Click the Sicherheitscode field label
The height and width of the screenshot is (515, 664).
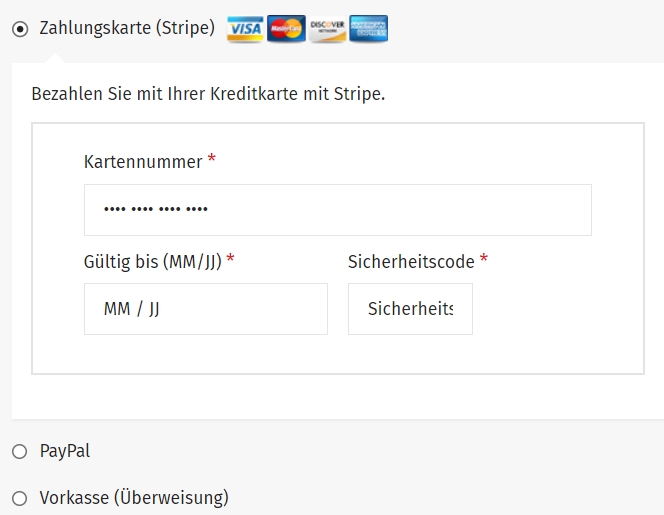pyautogui.click(x=411, y=262)
